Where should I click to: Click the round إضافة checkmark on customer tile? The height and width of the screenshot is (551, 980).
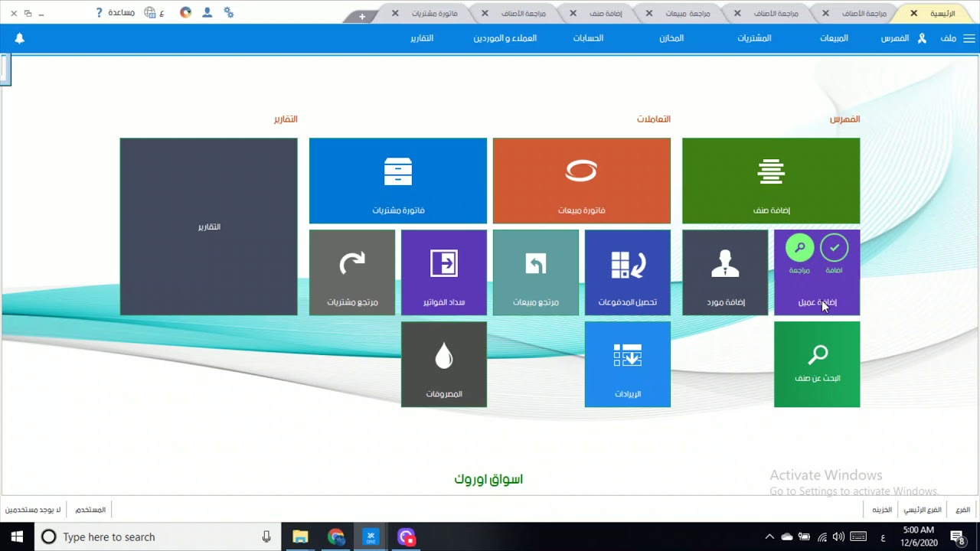coord(835,248)
